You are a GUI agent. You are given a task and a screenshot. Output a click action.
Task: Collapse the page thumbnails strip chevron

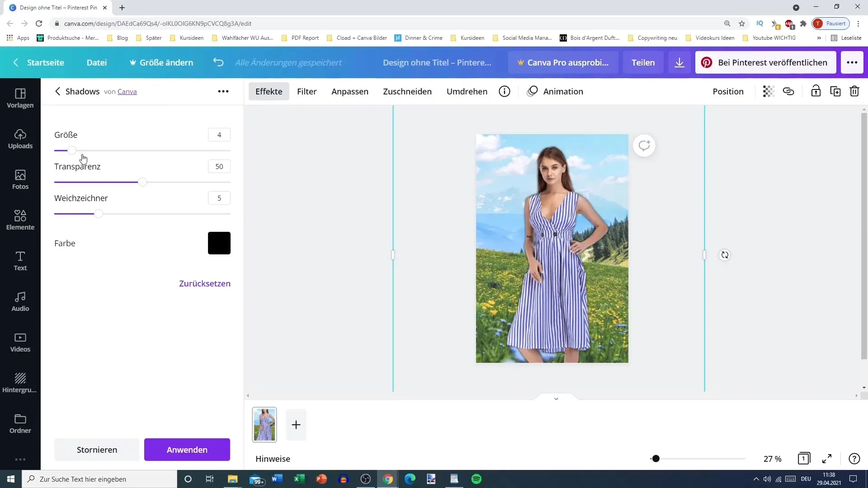tap(556, 399)
